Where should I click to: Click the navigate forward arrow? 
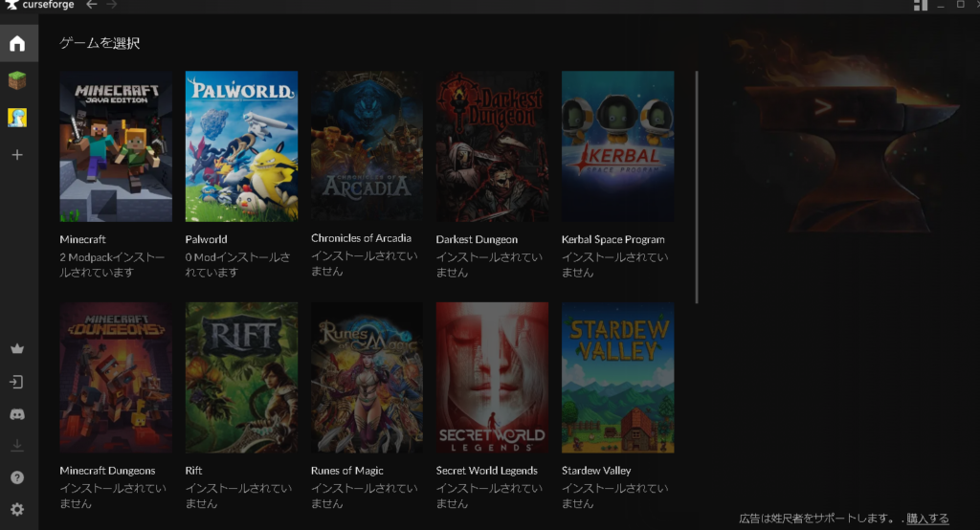coord(112,6)
